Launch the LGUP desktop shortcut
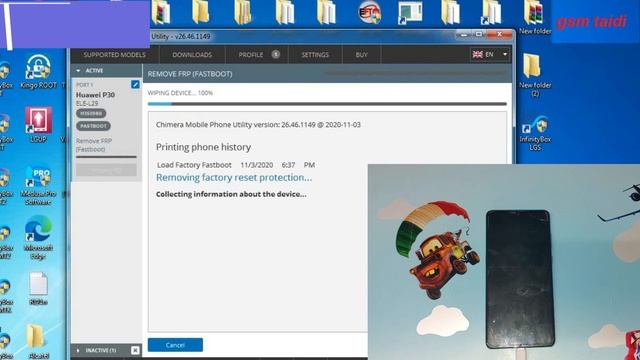The image size is (640, 360). click(38, 125)
